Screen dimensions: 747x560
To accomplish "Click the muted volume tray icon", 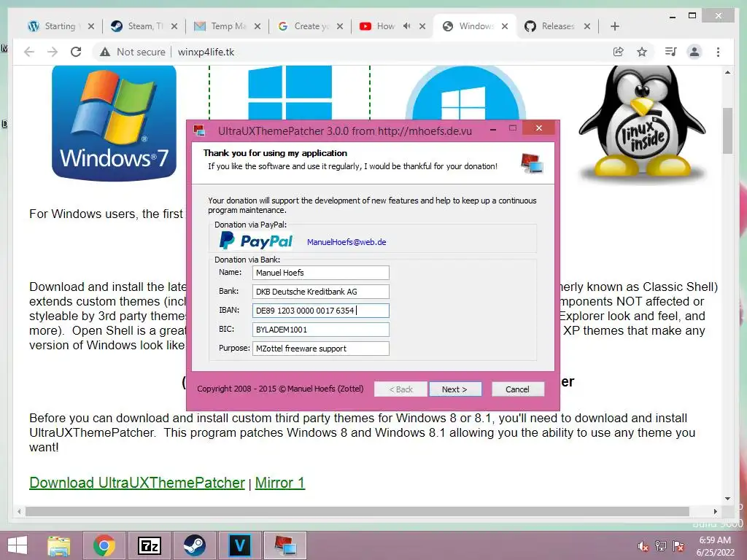I will (x=643, y=546).
